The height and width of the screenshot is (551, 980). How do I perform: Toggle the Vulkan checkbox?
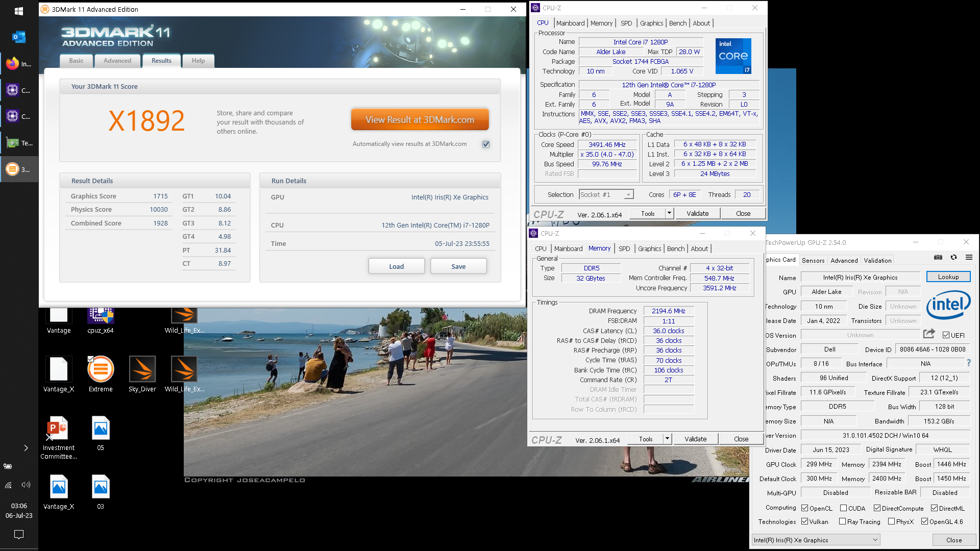(x=805, y=521)
